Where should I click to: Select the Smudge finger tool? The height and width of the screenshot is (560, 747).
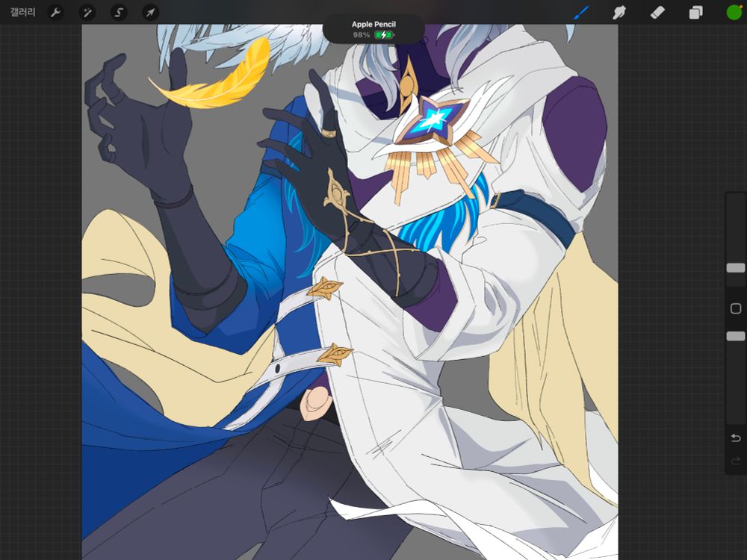(x=619, y=13)
